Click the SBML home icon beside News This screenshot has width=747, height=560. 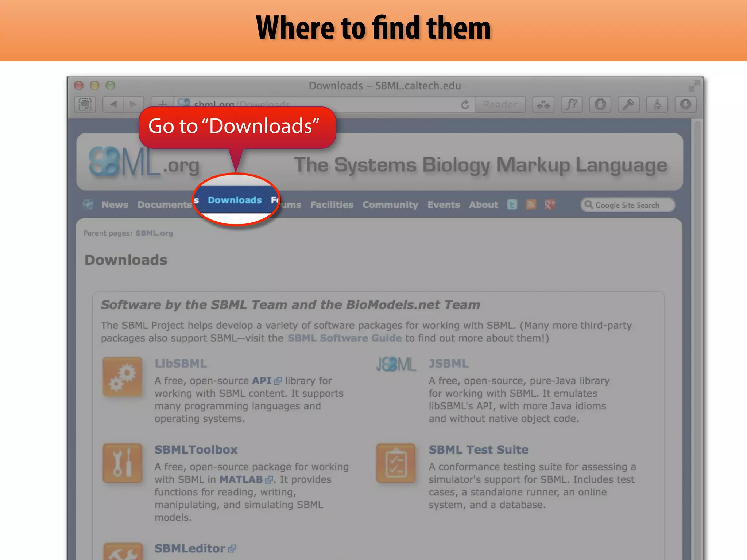88,205
